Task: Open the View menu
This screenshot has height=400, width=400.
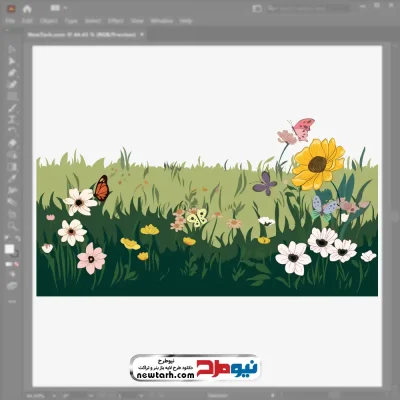Action: point(137,21)
